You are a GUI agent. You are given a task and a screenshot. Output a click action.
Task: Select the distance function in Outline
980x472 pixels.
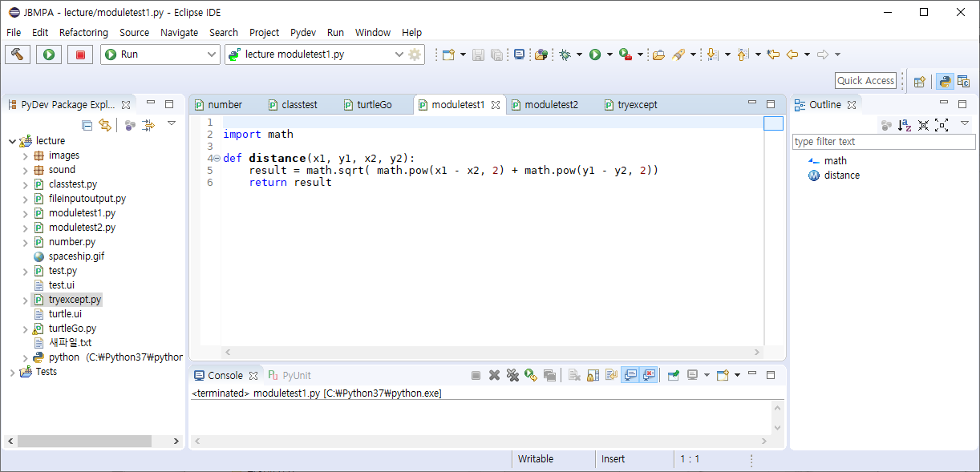(842, 175)
